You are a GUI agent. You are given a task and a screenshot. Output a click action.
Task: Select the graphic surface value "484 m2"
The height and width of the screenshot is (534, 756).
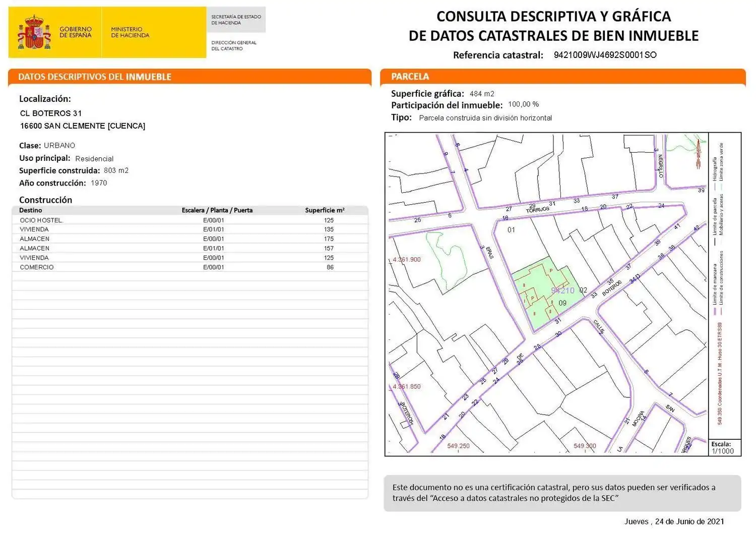pos(482,94)
